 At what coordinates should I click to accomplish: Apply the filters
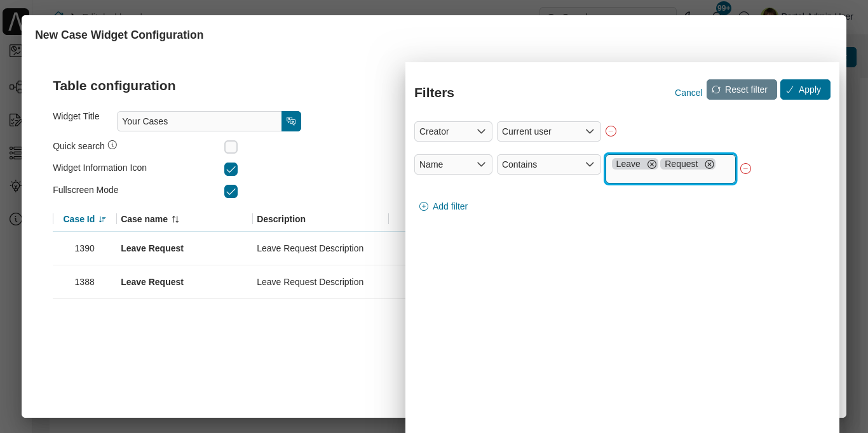click(805, 90)
